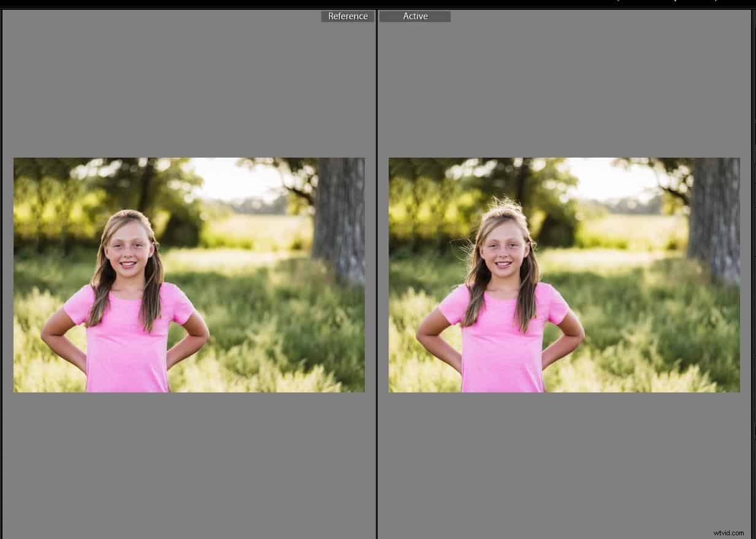Screen dimensions: 756x539
Task: Select the Active pane label
Action: 415,16
